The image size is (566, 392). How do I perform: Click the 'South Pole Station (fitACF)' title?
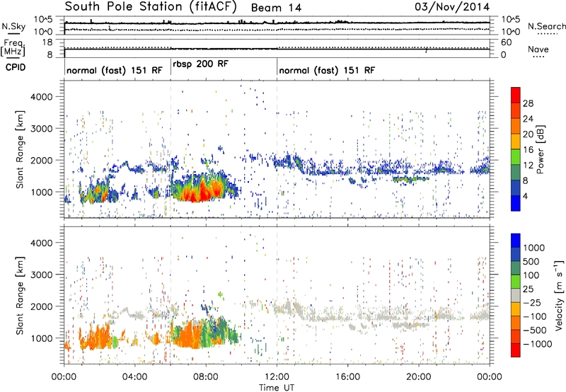(x=151, y=6)
